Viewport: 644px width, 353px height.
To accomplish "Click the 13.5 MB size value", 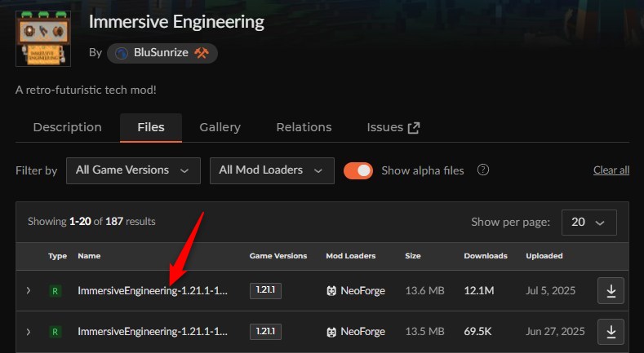I will pos(424,332).
